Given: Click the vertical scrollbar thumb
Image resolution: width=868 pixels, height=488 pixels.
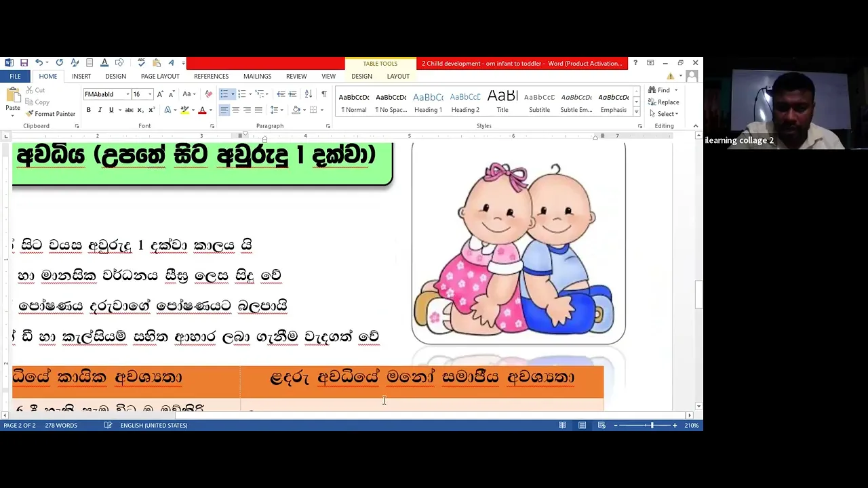Looking at the screenshot, I should tap(699, 295).
